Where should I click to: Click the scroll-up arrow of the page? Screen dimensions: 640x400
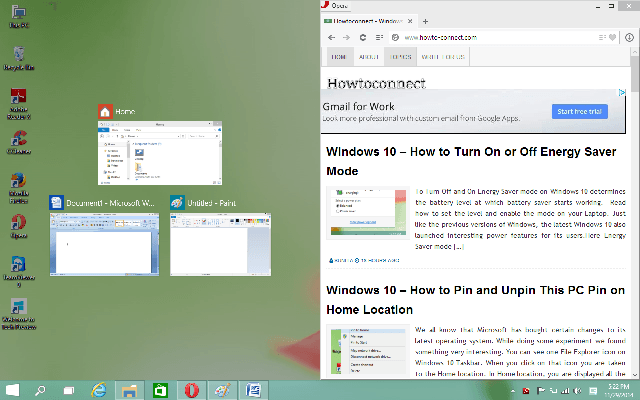coord(635,52)
